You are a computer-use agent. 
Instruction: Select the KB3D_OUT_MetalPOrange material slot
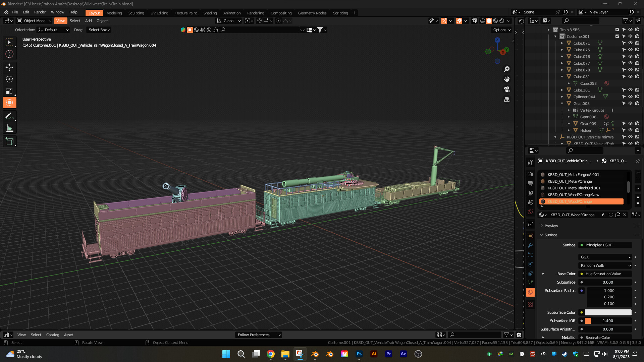point(570,181)
